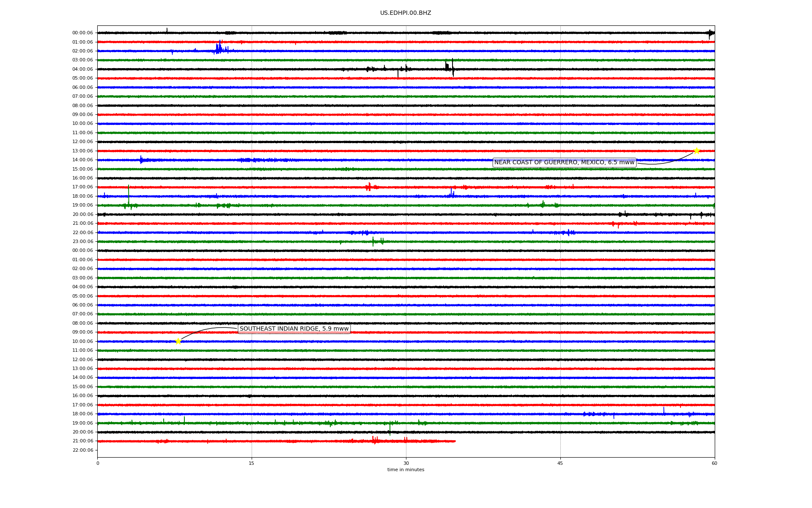Click the Southeast Indian Ridge star marker
This screenshot has height=508, width=812.
[x=178, y=341]
